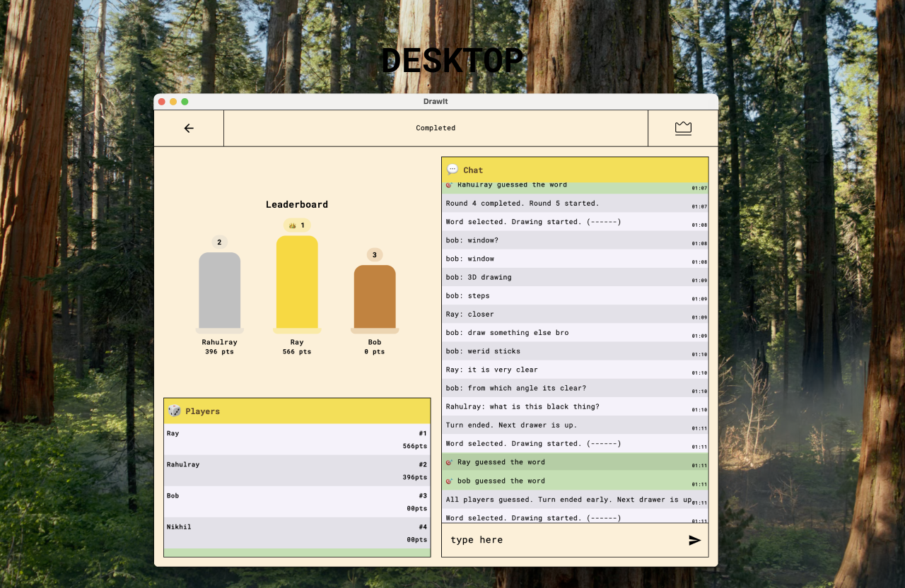Click the crown badge above Ray's bar
This screenshot has height=588, width=905.
tap(297, 225)
